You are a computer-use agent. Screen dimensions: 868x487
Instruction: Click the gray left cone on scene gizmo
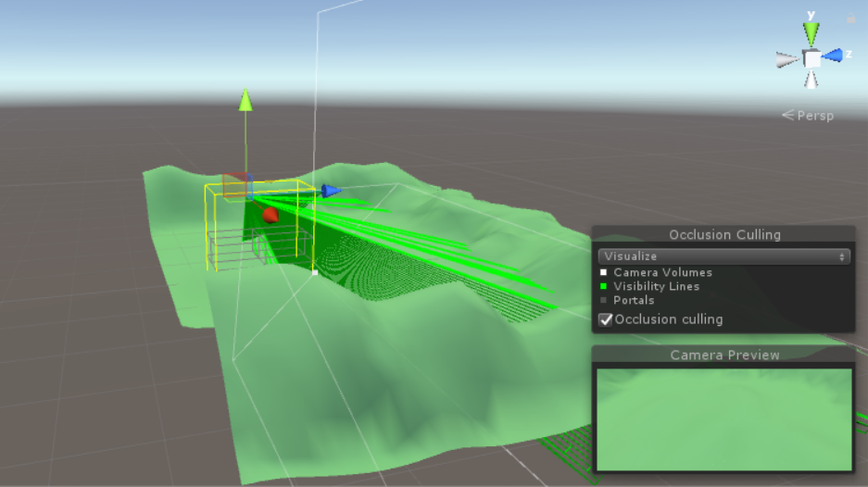[787, 59]
